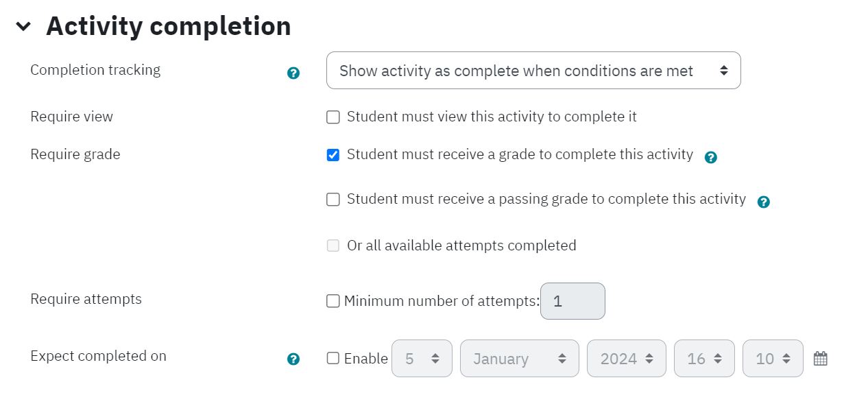Open help for Expect completed on
The image size is (868, 393).
(x=293, y=359)
